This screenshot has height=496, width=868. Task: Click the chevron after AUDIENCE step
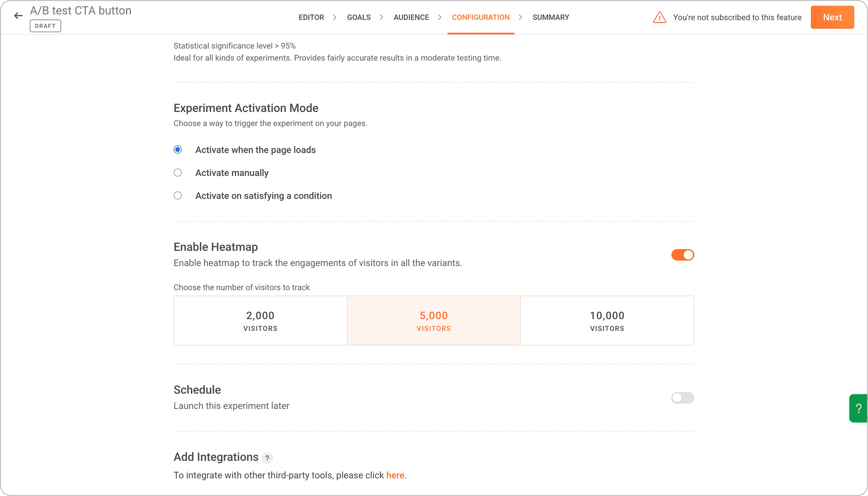pos(440,17)
